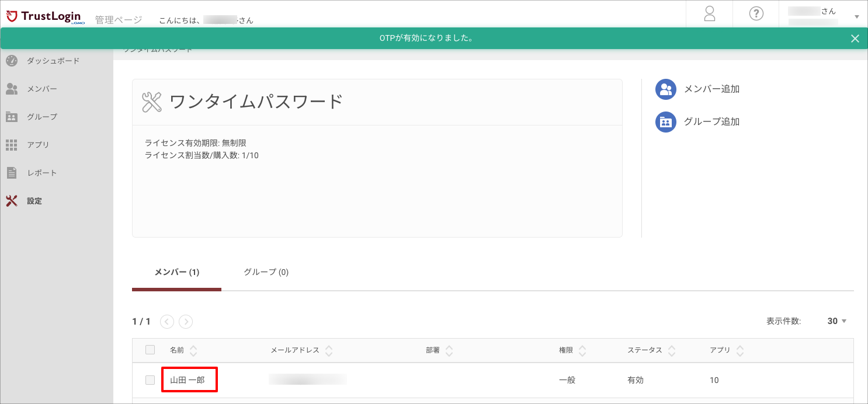Open help via the question mark icon
The height and width of the screenshot is (404, 868).
click(x=755, y=13)
